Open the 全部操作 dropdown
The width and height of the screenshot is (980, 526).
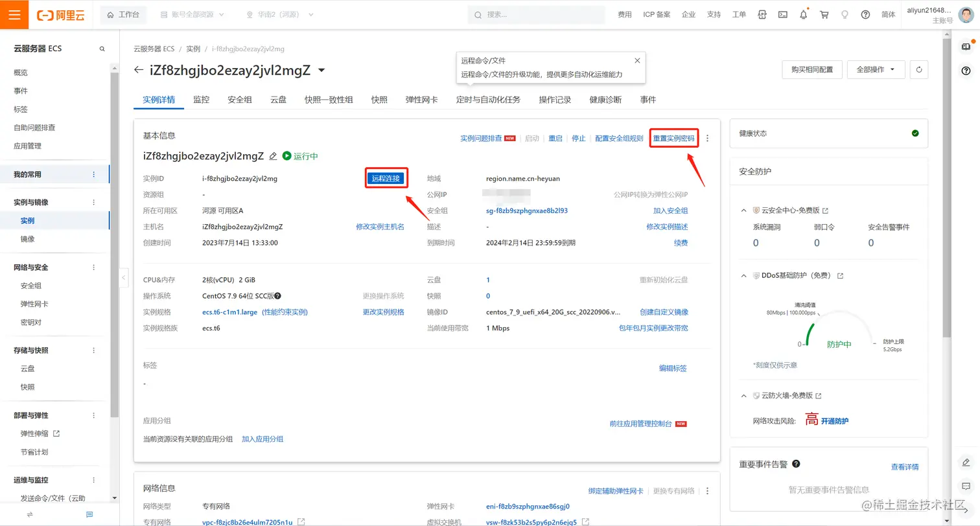coord(876,69)
